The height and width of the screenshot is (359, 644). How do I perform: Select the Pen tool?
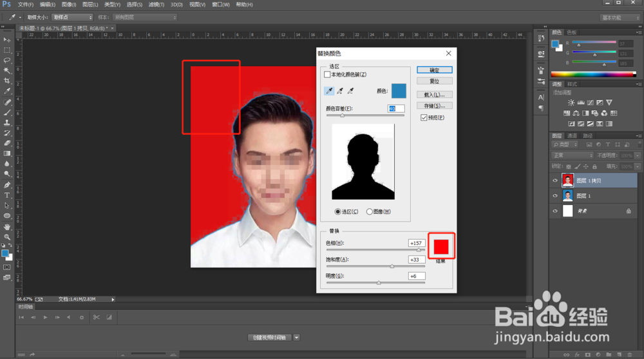[x=7, y=184]
